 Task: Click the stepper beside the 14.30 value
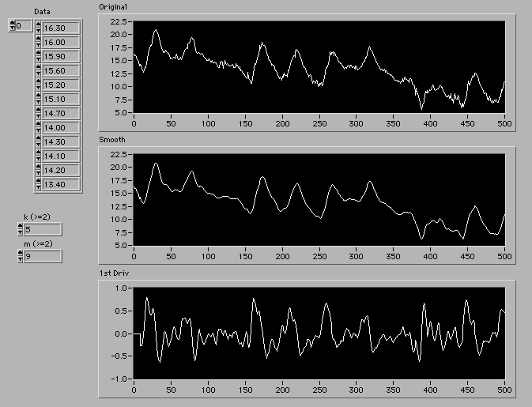[39, 141]
